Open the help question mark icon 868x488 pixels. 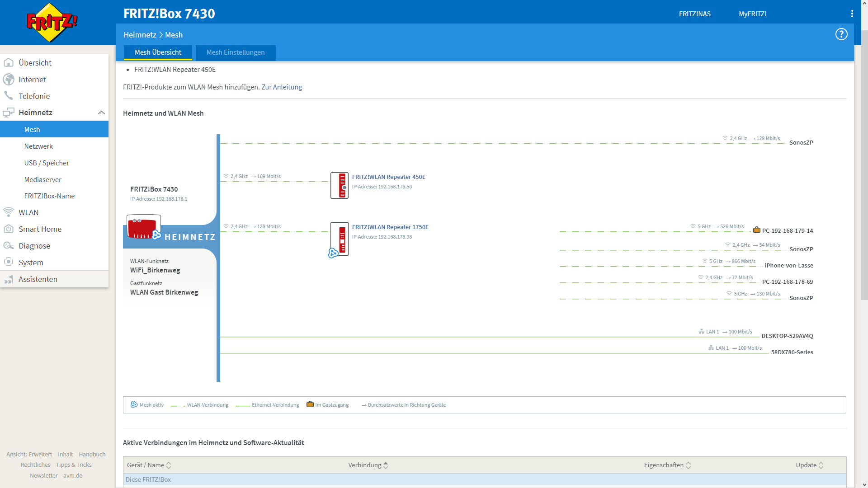coord(841,34)
